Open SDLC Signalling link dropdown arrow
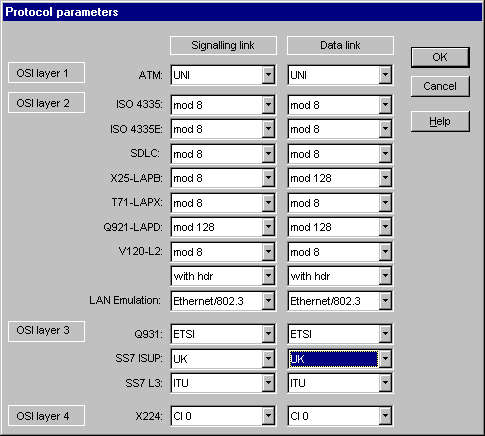 click(268, 154)
